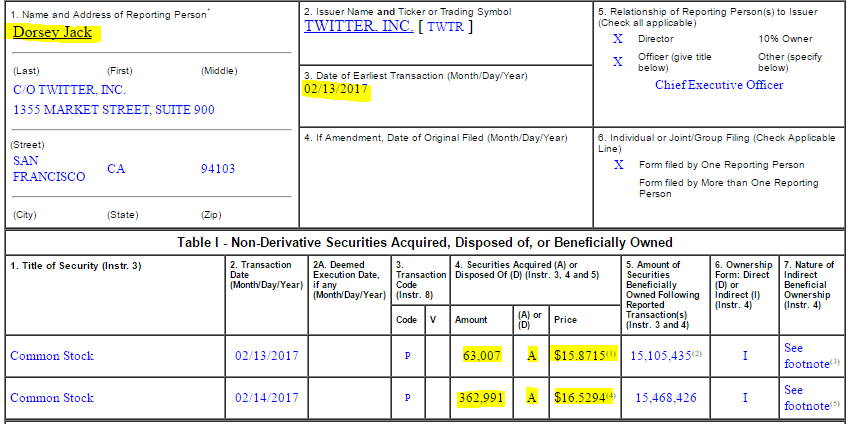Click the Relationship of Reporting Person(s) to Issuer label

tap(708, 17)
